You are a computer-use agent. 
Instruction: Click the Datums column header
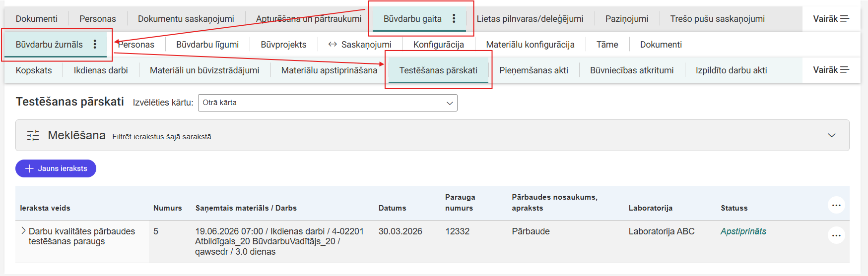[x=393, y=208]
